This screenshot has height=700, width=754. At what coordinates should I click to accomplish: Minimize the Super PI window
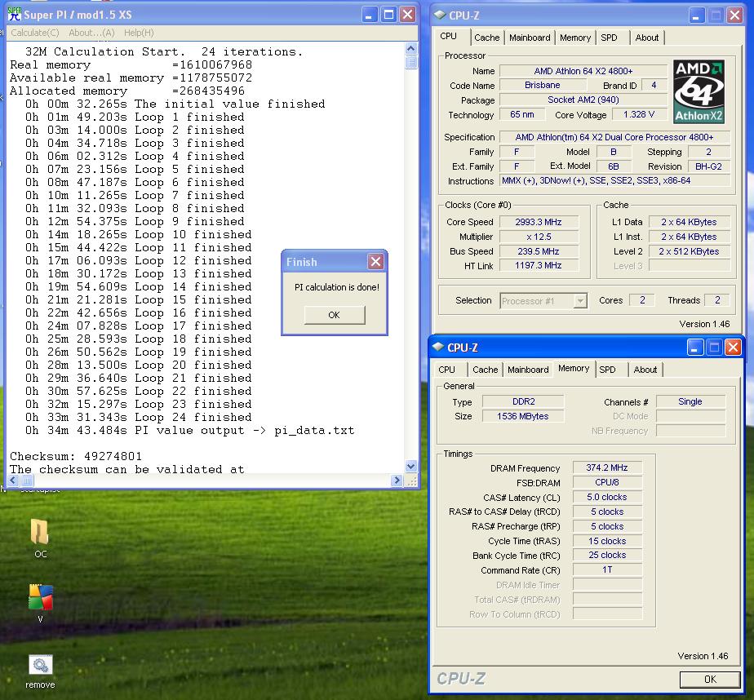coord(370,15)
